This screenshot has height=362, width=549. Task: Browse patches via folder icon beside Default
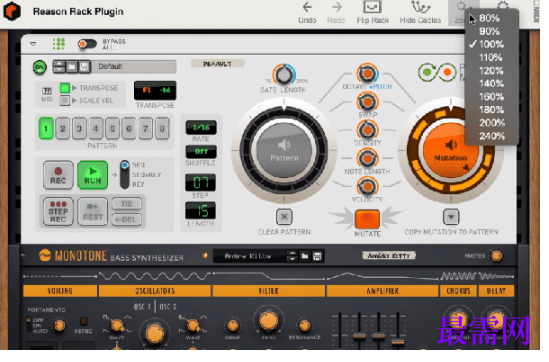click(71, 67)
